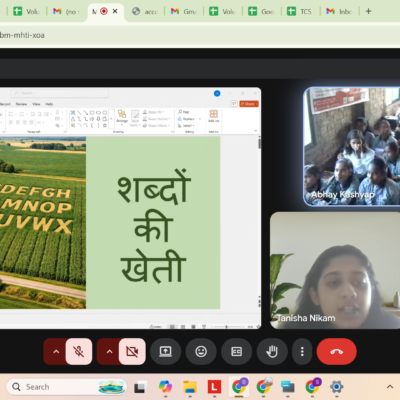Click the Windows taskbar Search field
400x400 pixels.
(67, 387)
